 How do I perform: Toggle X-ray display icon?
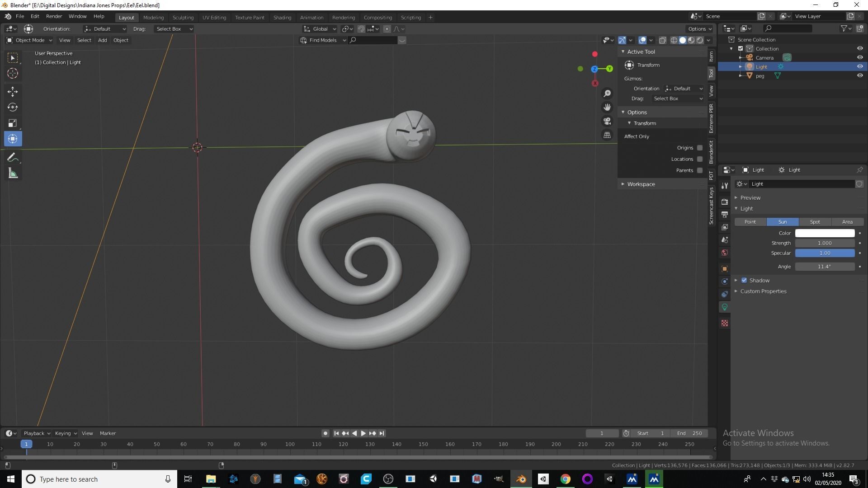pos(662,40)
